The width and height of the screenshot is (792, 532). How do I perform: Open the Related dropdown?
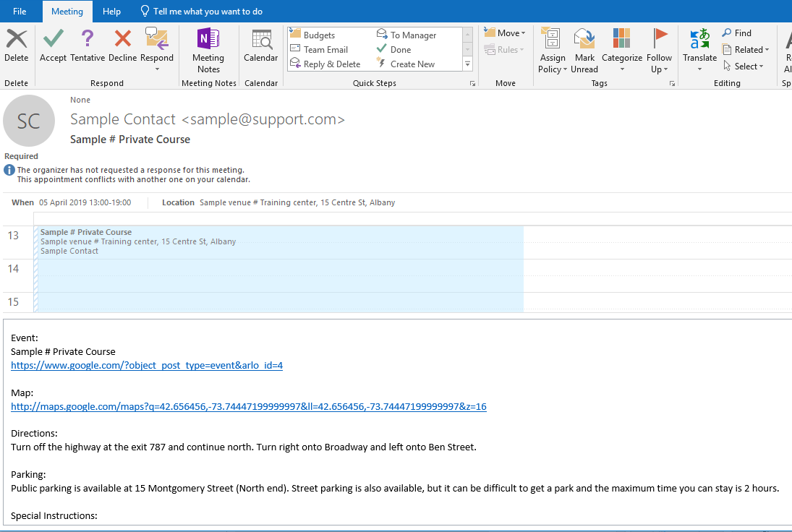pos(746,49)
